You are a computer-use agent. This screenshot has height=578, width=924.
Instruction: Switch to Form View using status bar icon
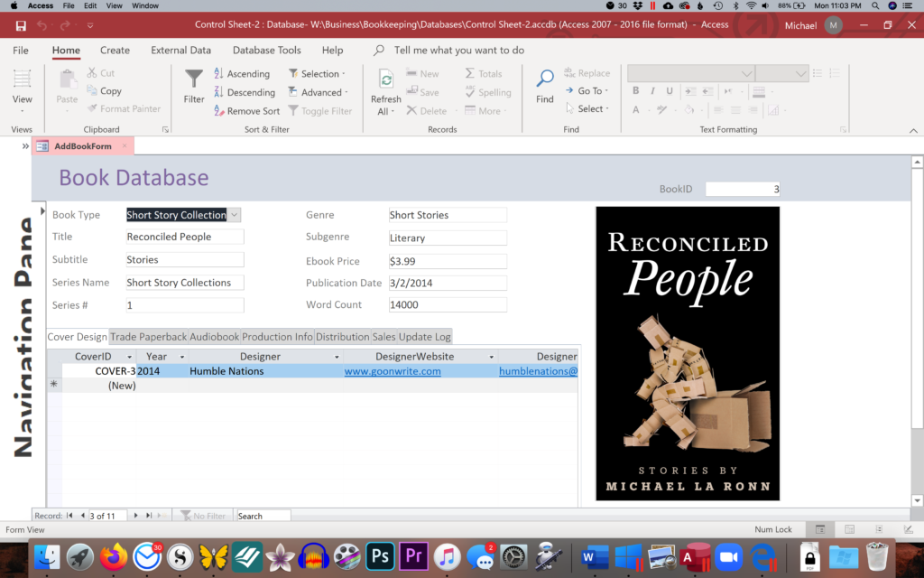coord(819,529)
